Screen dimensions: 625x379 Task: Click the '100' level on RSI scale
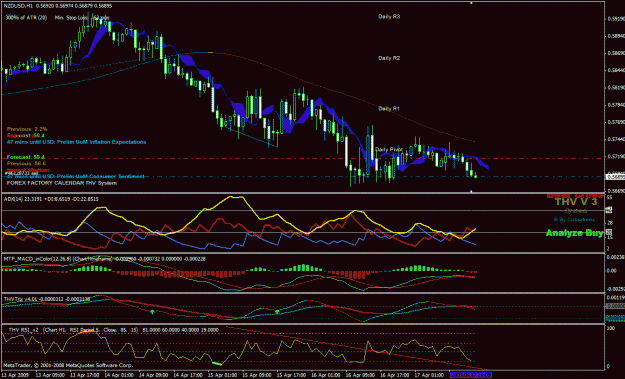610,328
